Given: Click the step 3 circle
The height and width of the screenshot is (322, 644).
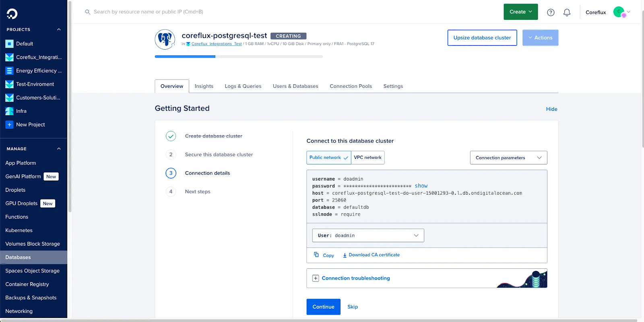Looking at the screenshot, I should pos(171,173).
